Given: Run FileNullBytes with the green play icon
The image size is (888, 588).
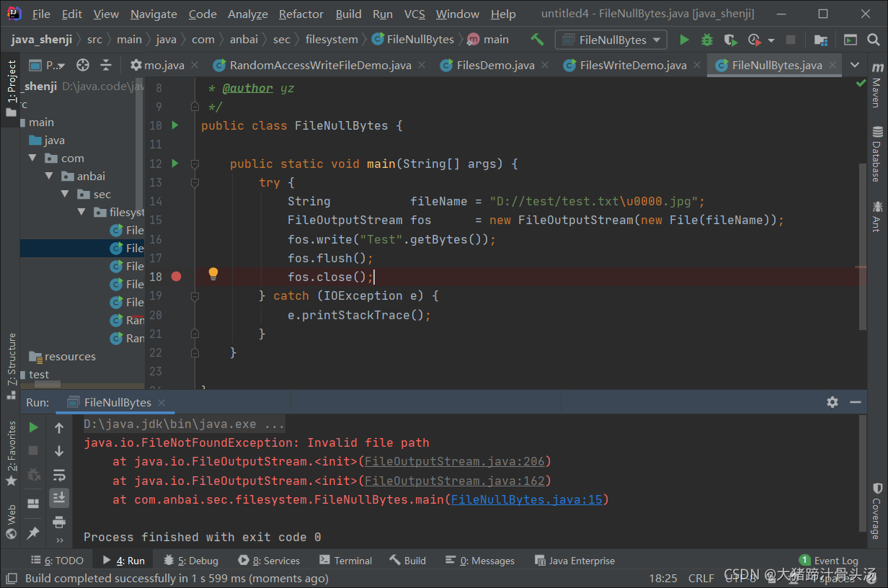Looking at the screenshot, I should point(684,40).
